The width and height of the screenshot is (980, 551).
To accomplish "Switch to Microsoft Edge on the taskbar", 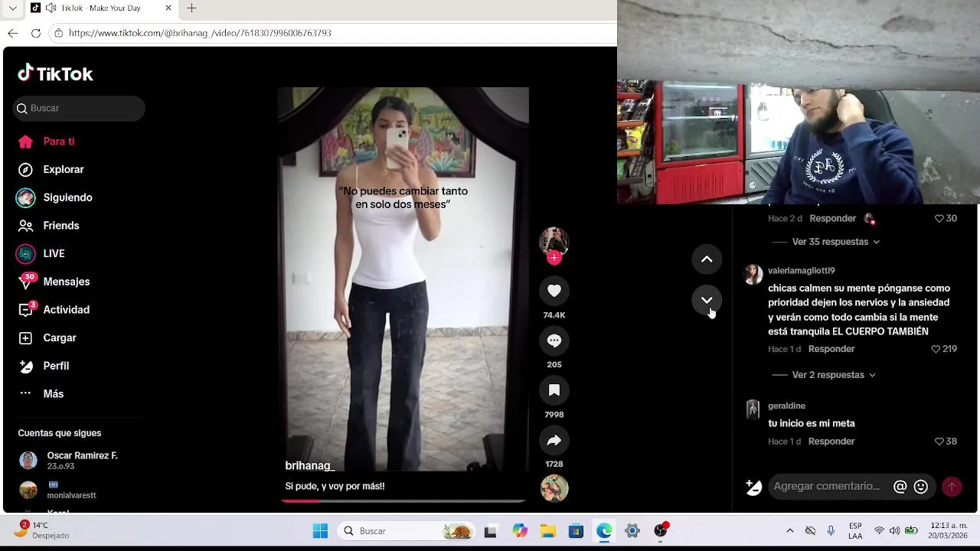I will [604, 531].
